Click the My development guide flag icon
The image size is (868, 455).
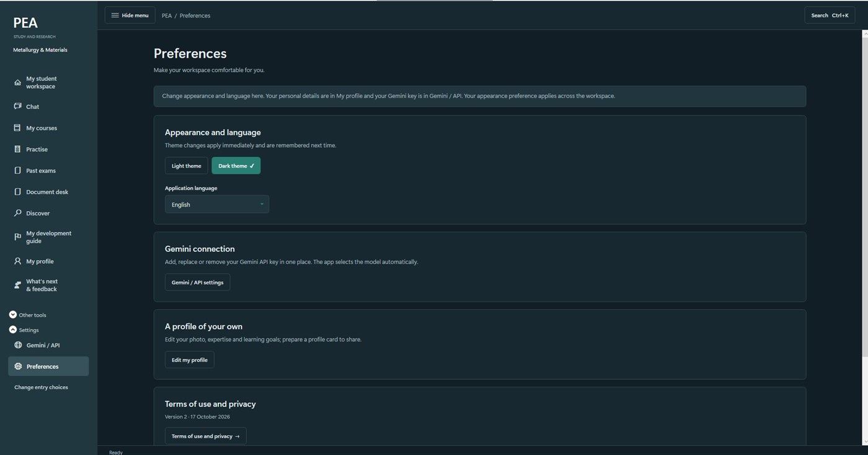(17, 237)
